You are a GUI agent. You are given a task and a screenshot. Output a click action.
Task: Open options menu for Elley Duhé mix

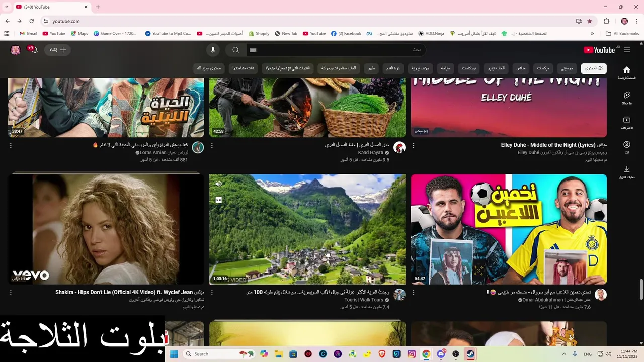point(414,145)
